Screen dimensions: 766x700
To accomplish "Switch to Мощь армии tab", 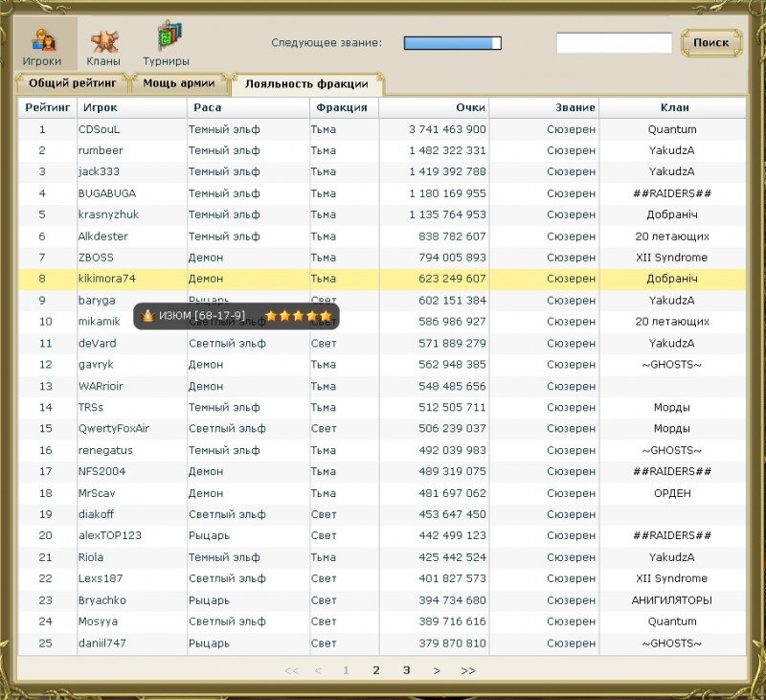I will (179, 83).
